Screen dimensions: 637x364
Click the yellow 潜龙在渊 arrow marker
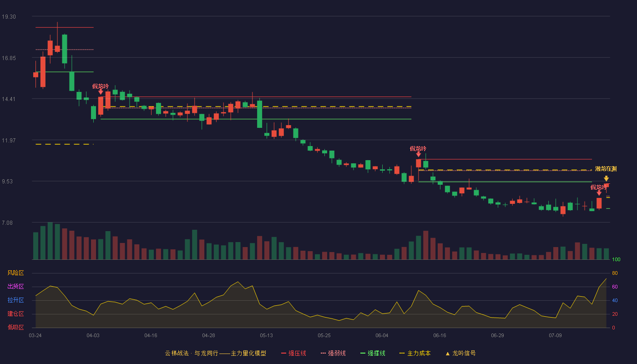(x=606, y=178)
